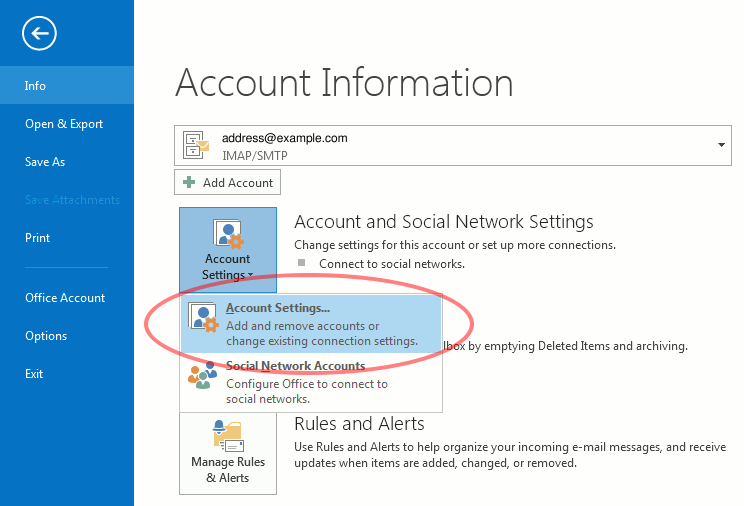
Task: Click the Manage Rules & Alerts icon
Action: click(x=228, y=436)
